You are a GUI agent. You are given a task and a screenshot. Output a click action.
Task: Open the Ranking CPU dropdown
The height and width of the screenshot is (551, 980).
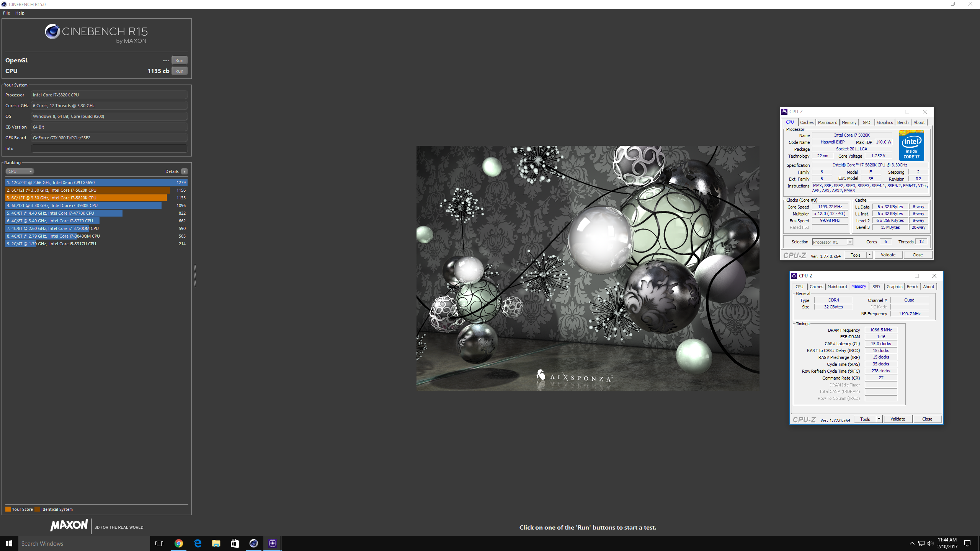[20, 171]
